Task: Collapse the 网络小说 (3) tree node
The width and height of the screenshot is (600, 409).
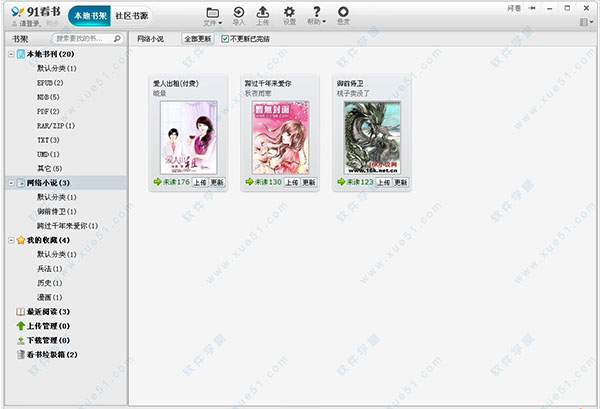Action: tap(11, 183)
